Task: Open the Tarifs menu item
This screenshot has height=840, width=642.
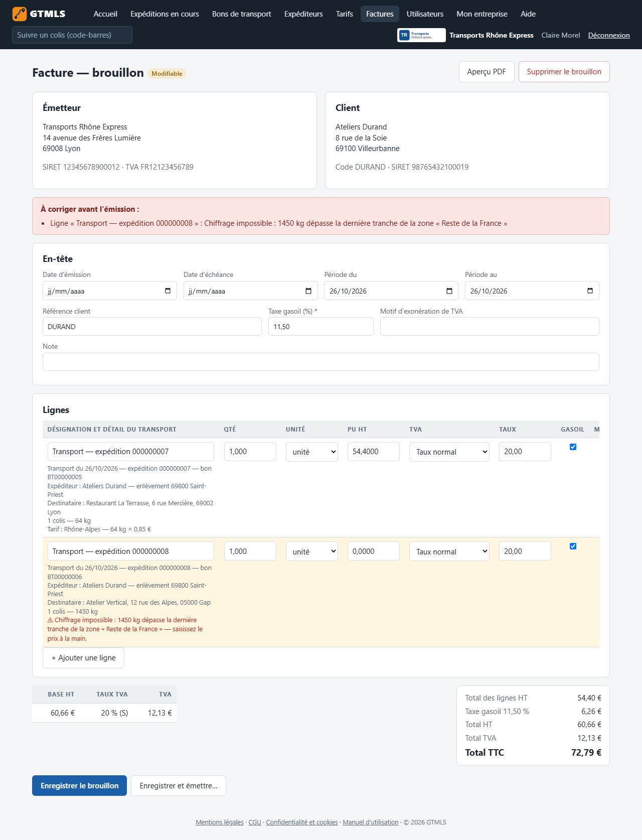Action: [345, 14]
